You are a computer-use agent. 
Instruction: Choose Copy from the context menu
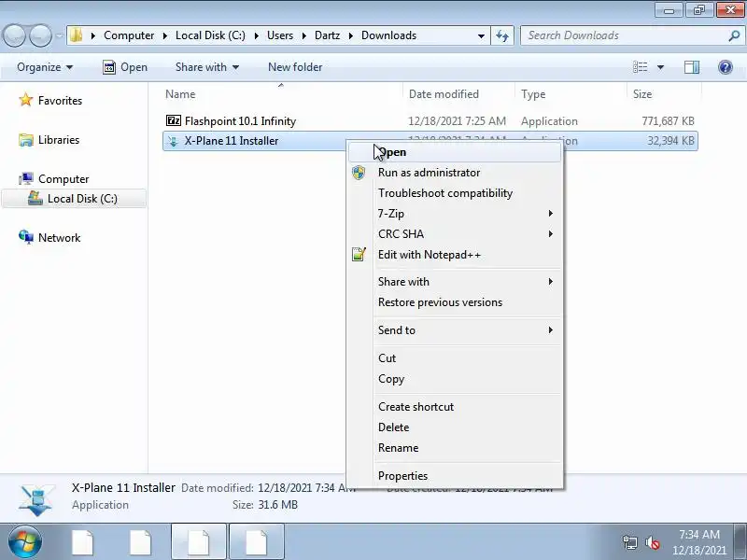pyautogui.click(x=456, y=379)
